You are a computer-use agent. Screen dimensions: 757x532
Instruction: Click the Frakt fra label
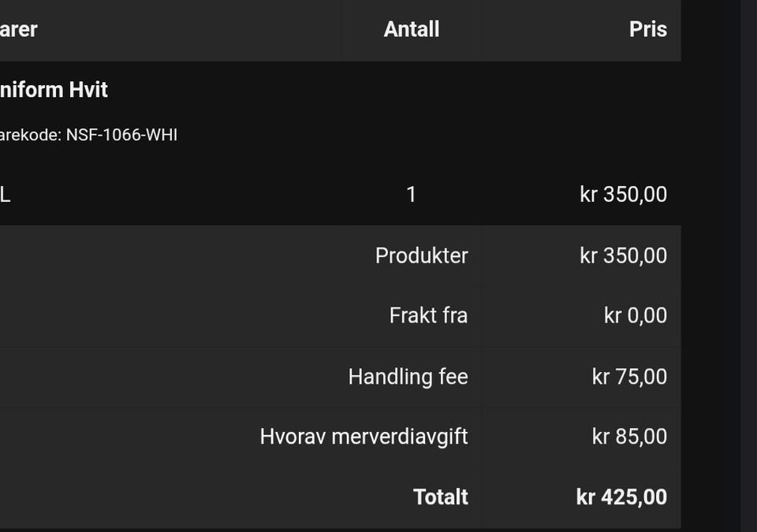coord(428,316)
